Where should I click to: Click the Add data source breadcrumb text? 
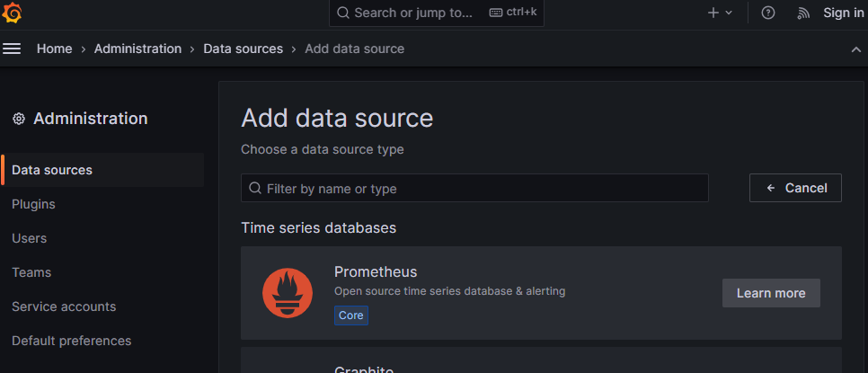pos(355,49)
